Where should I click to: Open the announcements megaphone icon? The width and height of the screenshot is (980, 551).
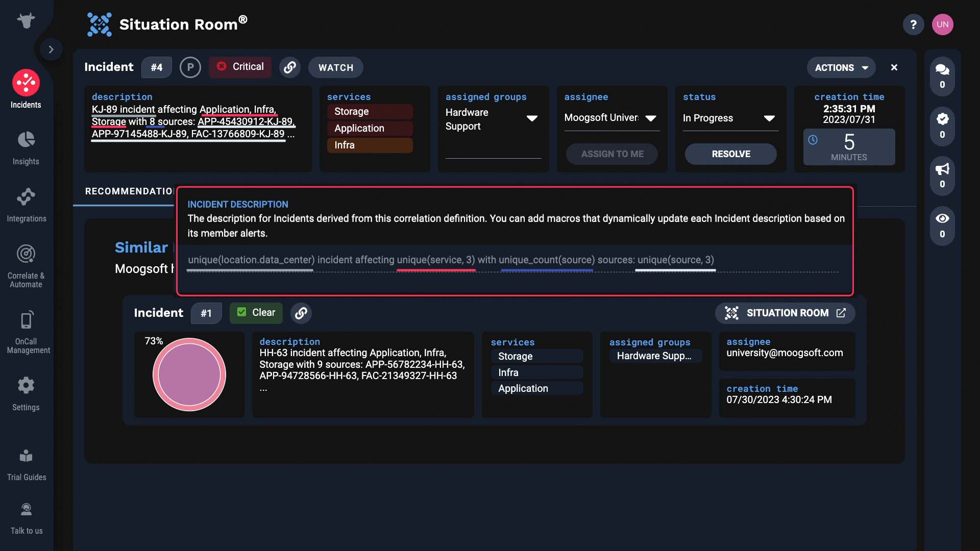(x=942, y=176)
